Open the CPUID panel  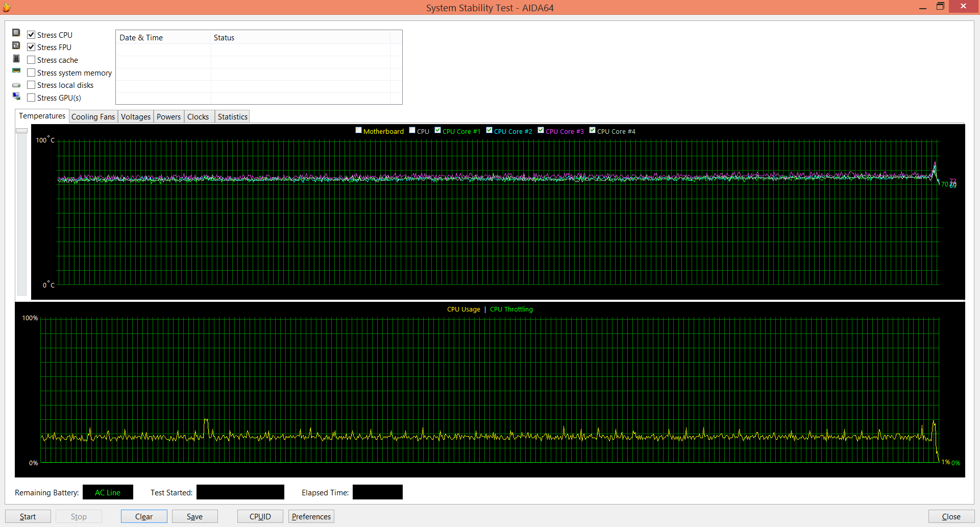point(260,516)
